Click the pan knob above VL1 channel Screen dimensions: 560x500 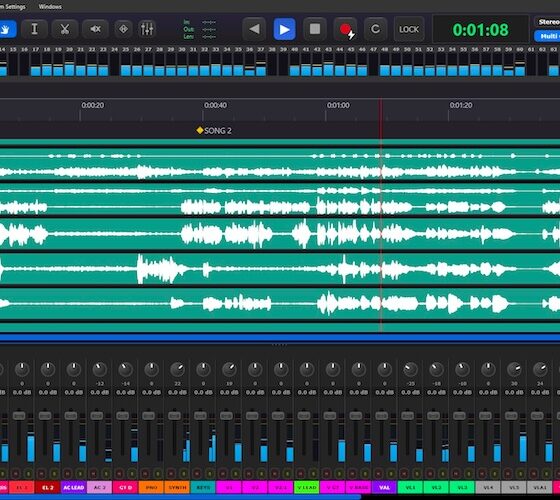point(410,370)
